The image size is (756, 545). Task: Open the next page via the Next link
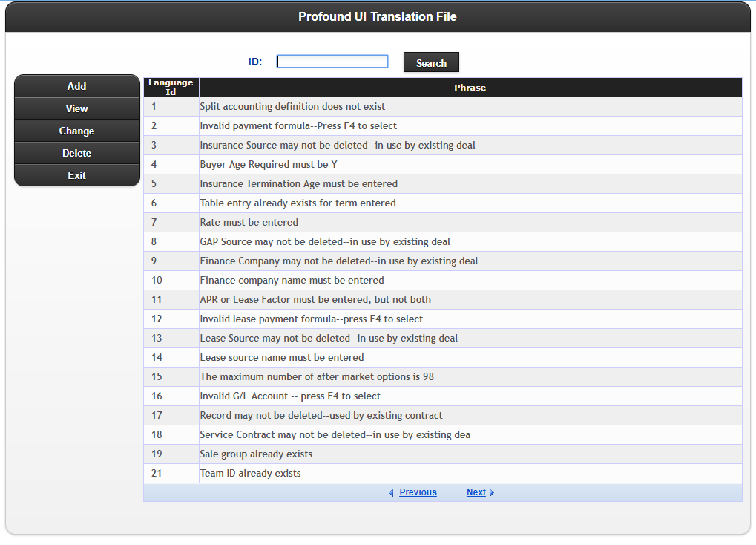tap(476, 492)
